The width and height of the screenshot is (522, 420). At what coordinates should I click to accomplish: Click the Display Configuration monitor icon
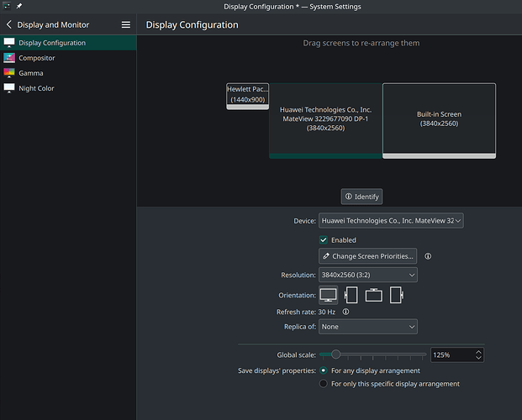tap(9, 43)
